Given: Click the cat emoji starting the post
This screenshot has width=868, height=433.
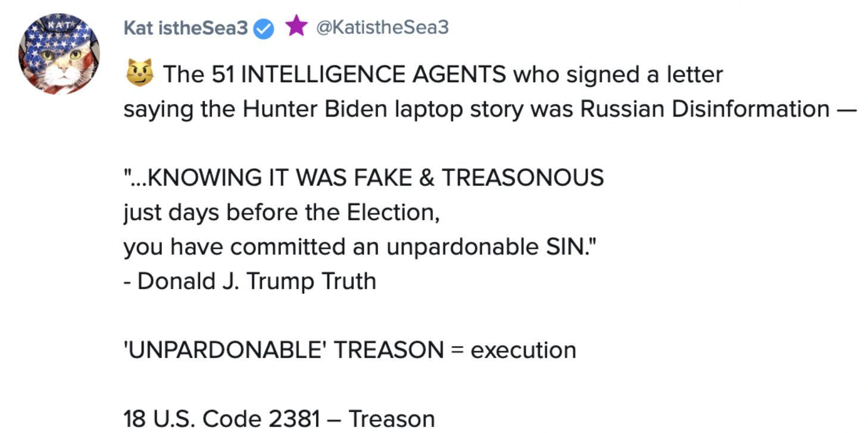Looking at the screenshot, I should tap(138, 74).
